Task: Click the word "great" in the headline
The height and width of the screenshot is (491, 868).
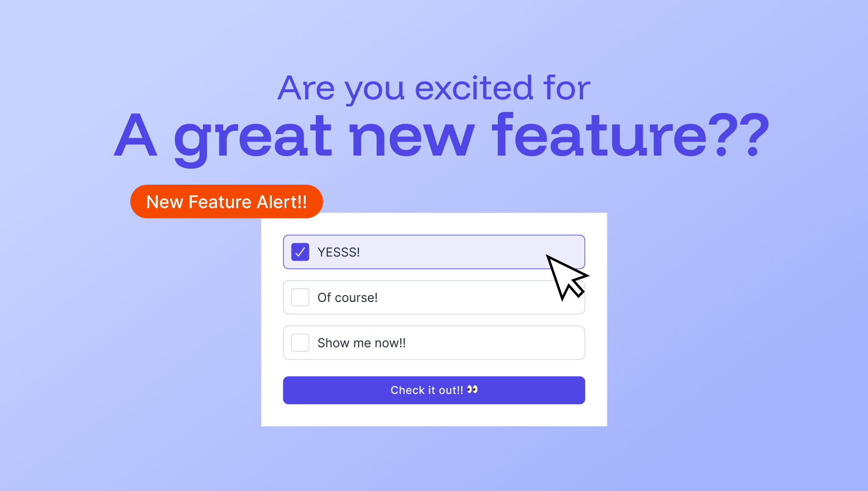Action: coord(252,137)
